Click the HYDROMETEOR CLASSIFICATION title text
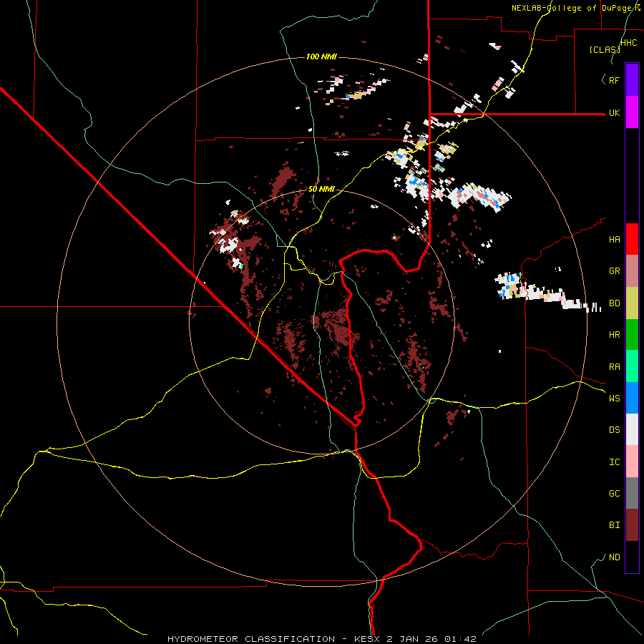644x644 pixels. [251, 639]
